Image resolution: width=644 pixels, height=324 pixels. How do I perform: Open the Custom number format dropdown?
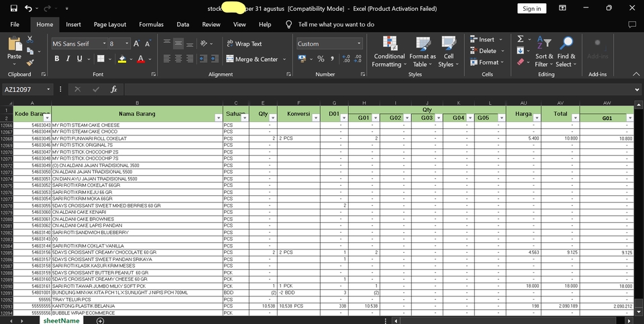pyautogui.click(x=359, y=44)
